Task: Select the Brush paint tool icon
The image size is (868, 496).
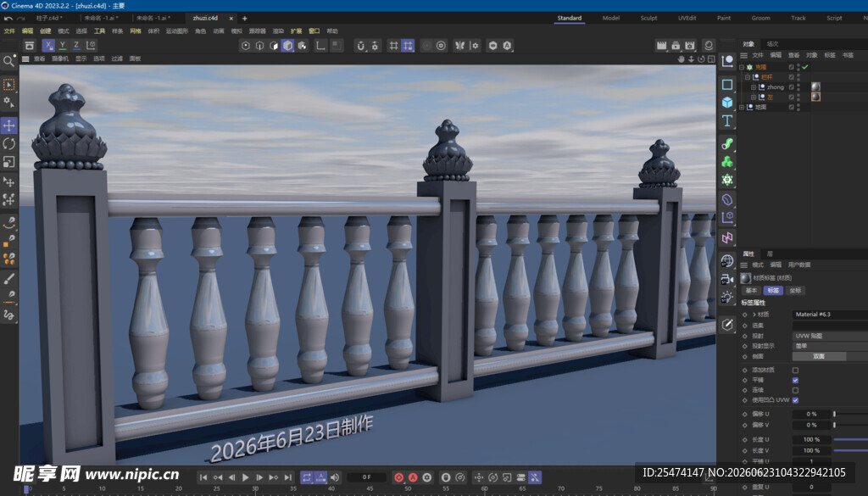Action: 8,279
